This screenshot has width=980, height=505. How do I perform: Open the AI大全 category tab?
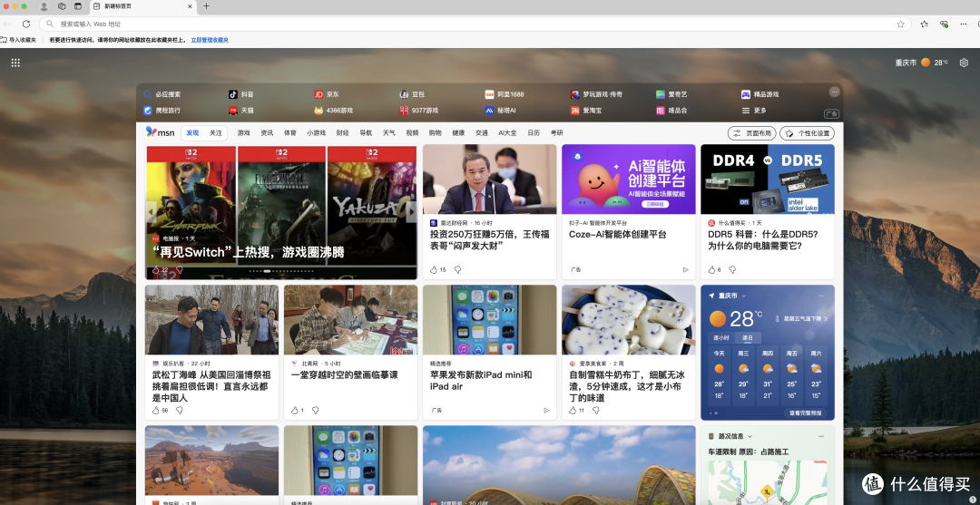pyautogui.click(x=507, y=133)
